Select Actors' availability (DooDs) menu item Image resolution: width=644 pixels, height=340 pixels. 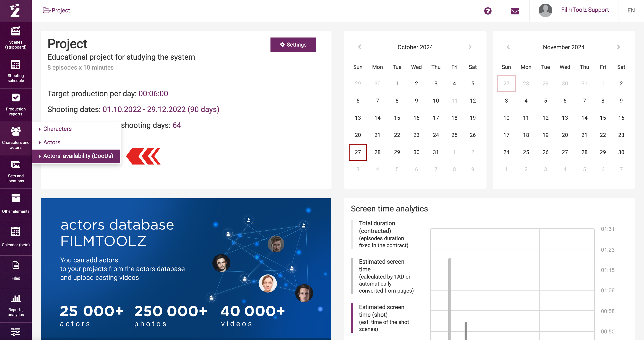pyautogui.click(x=76, y=156)
